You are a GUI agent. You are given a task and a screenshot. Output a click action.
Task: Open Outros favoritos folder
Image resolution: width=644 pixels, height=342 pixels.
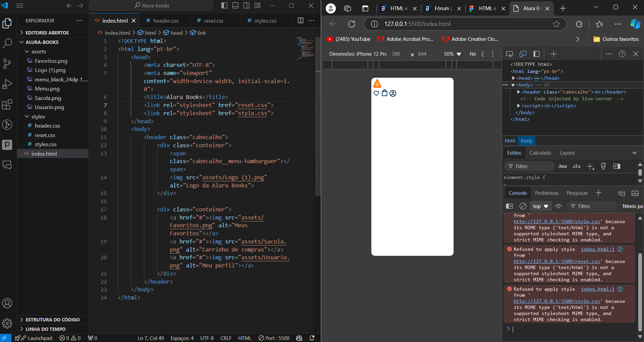[x=616, y=39]
